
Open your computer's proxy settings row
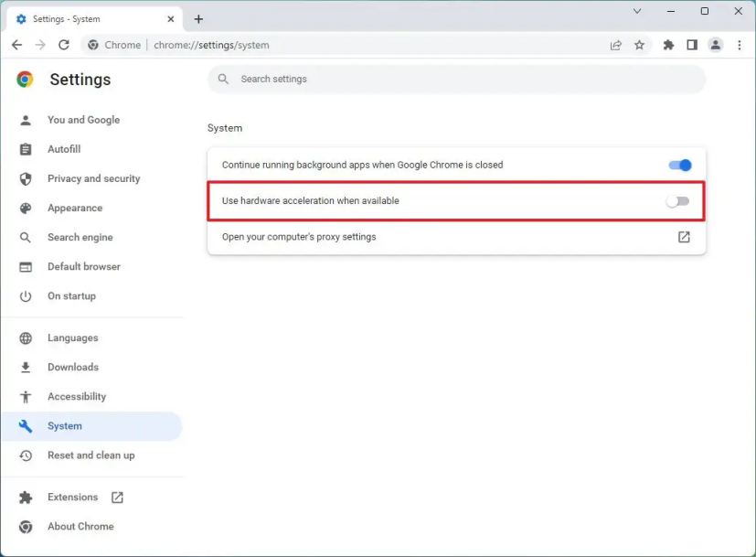(x=456, y=237)
